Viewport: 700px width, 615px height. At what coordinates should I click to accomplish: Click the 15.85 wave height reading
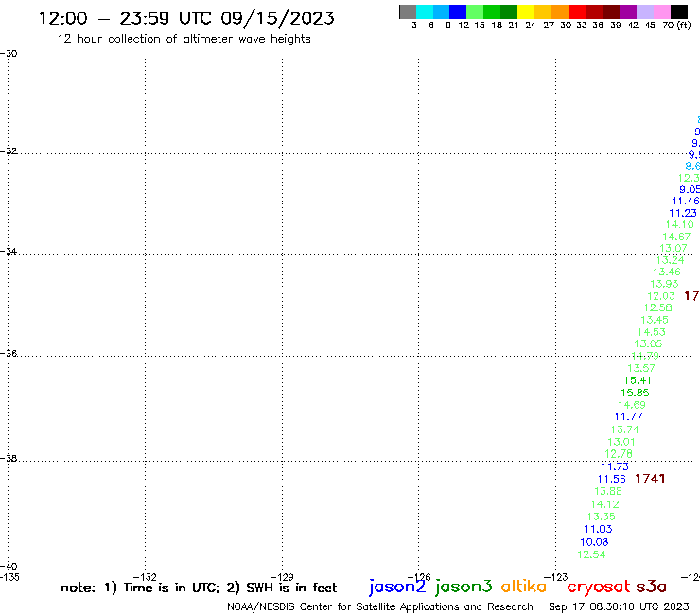(x=635, y=393)
